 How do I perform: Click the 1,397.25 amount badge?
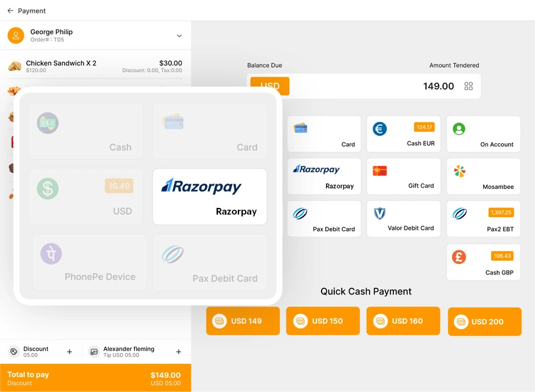(501, 212)
